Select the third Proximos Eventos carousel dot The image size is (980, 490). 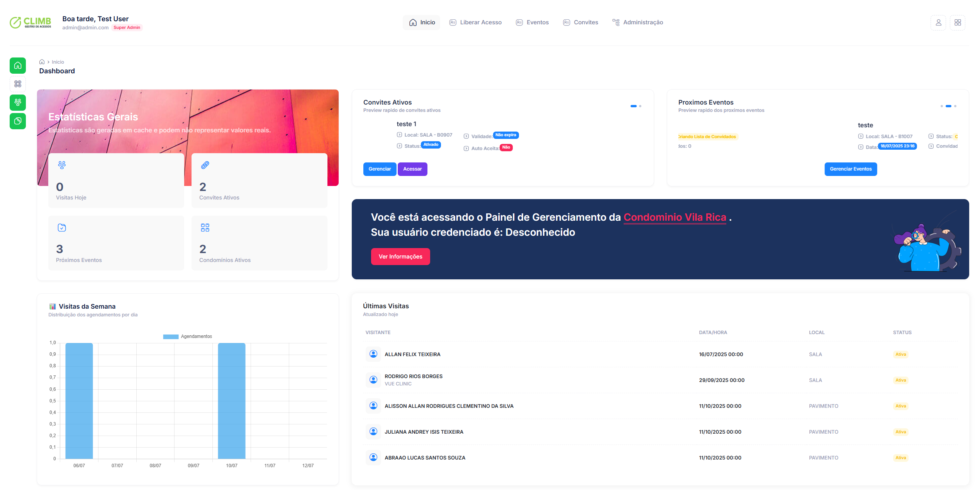pyautogui.click(x=955, y=106)
